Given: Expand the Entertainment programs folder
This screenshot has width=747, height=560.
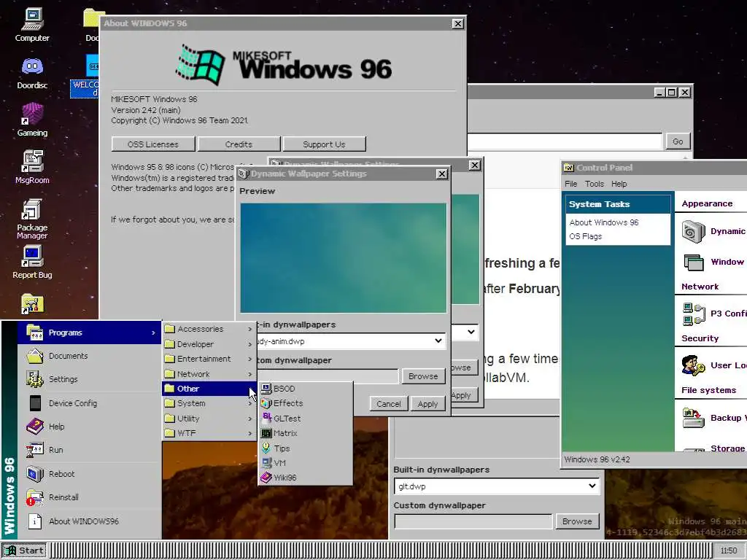Looking at the screenshot, I should (x=209, y=359).
